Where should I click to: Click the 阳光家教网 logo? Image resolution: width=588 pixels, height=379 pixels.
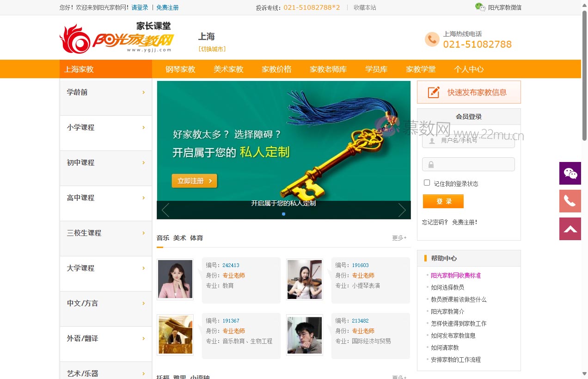point(116,37)
